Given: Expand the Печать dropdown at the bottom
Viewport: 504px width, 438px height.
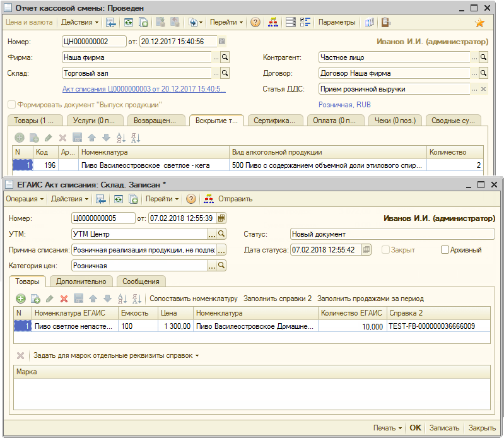Looking at the screenshot, I should (x=387, y=428).
